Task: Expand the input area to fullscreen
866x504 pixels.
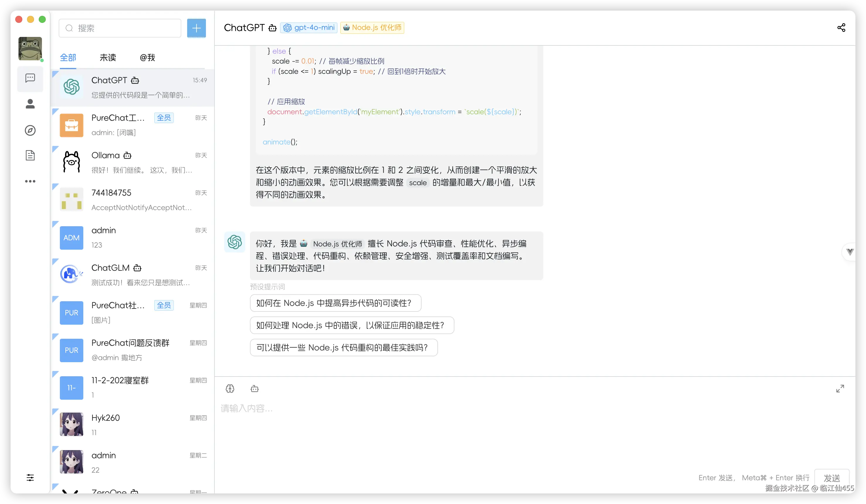Action: coord(840,388)
